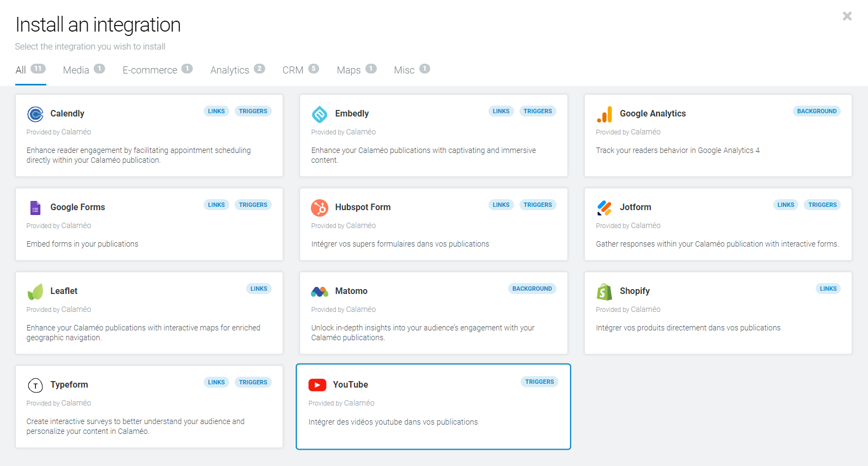Select the YouTube integration title
The width and height of the screenshot is (868, 466).
[351, 384]
